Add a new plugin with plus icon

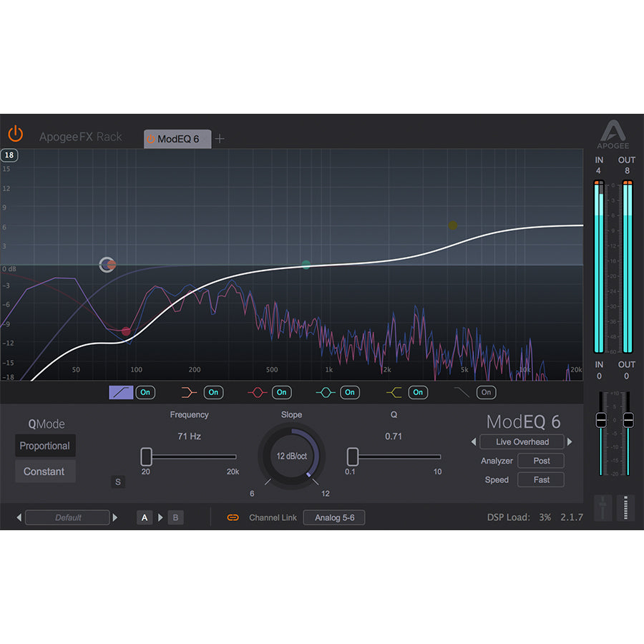[220, 139]
